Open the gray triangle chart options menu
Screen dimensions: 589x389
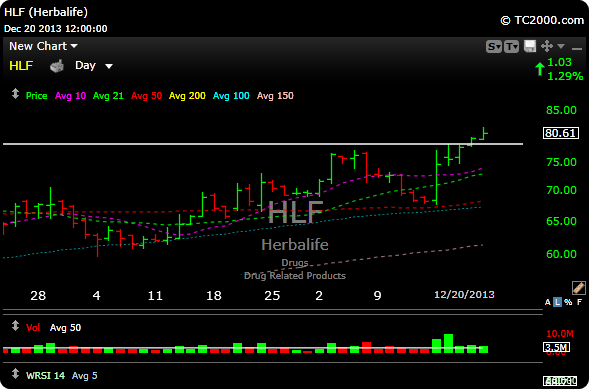(x=561, y=46)
